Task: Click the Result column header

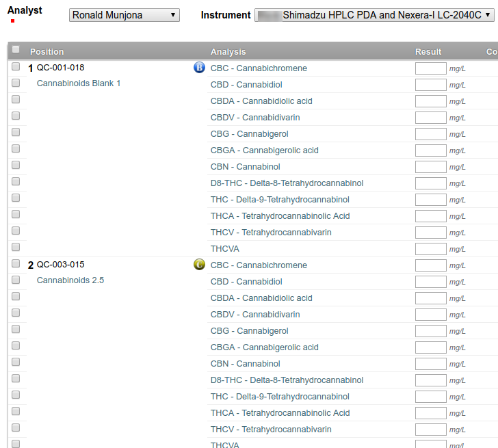Action: (x=428, y=52)
